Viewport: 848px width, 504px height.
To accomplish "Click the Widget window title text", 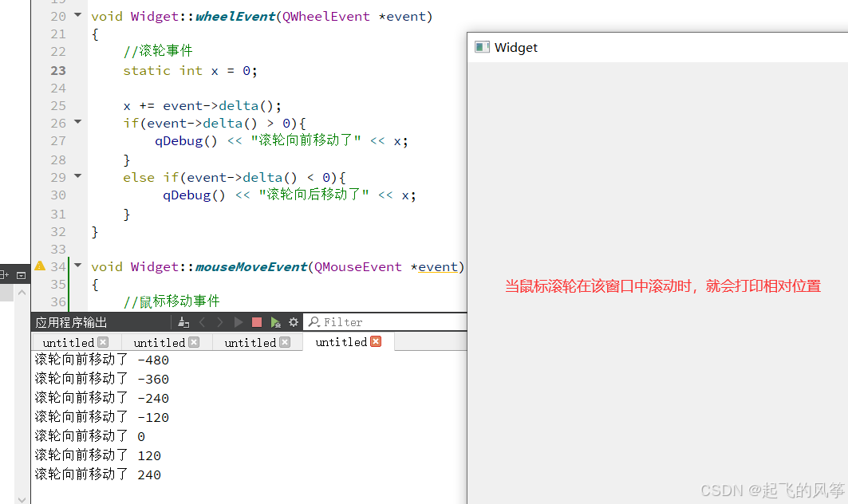I will 516,48.
